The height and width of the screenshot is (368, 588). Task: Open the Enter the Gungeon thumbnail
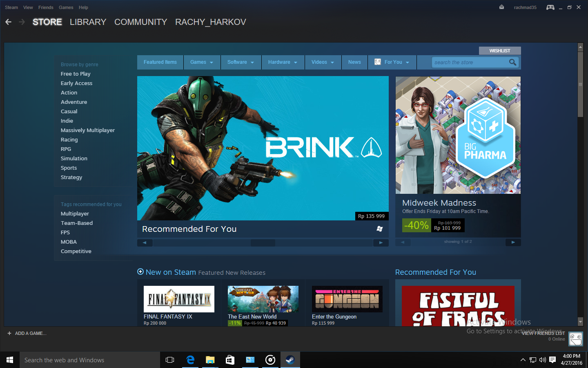[347, 299]
